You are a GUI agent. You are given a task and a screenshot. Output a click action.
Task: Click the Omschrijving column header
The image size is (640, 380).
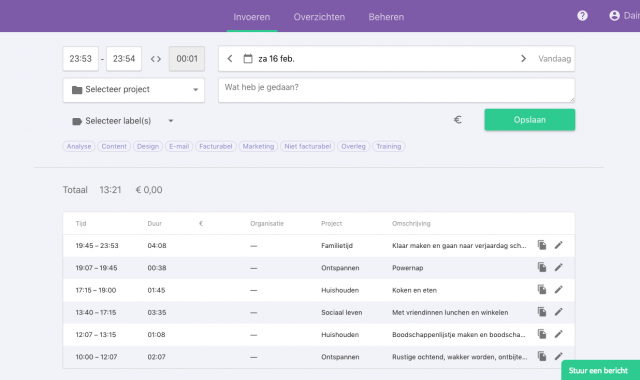411,224
